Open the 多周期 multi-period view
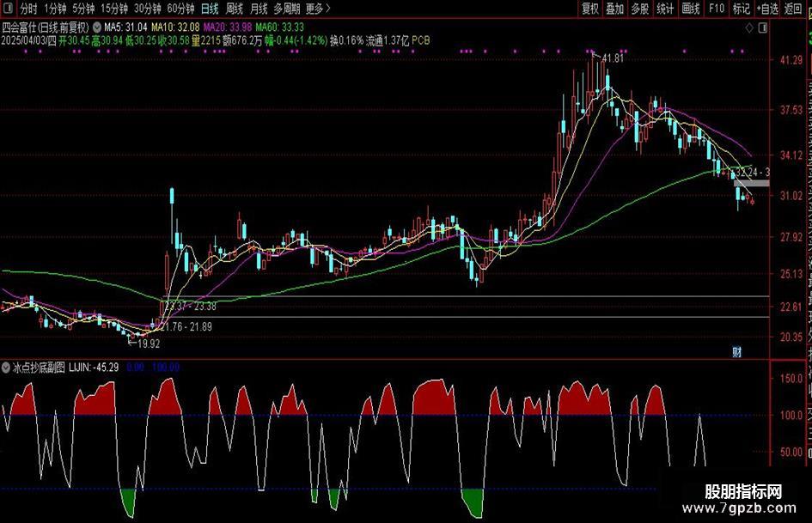812x523 pixels. click(x=287, y=9)
